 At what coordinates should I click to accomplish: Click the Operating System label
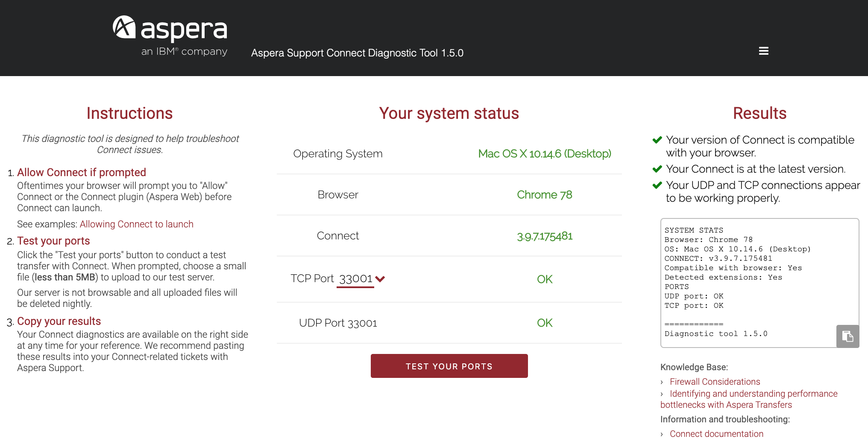(338, 153)
